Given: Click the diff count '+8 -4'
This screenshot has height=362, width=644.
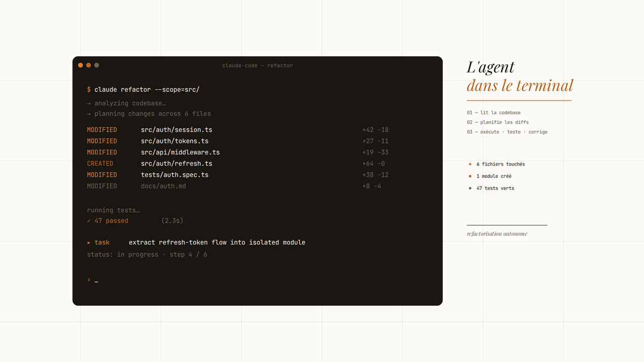Looking at the screenshot, I should click(x=372, y=186).
